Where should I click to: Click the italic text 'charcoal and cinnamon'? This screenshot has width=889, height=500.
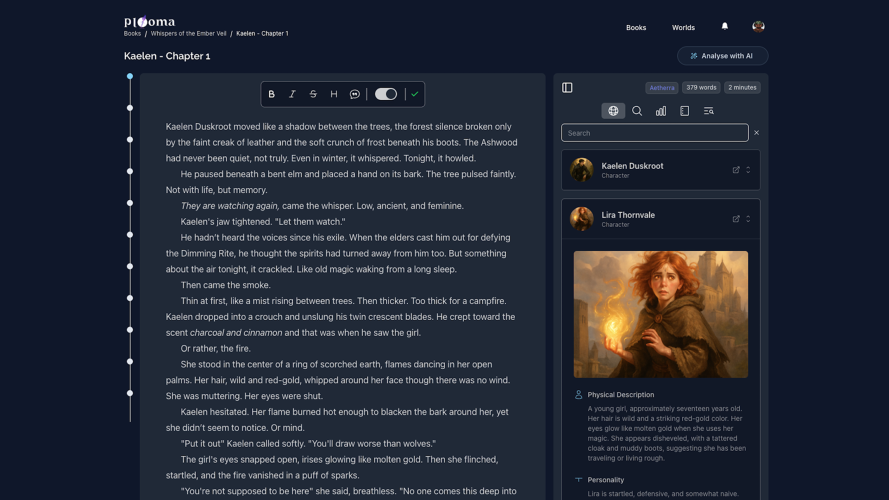coord(236,333)
